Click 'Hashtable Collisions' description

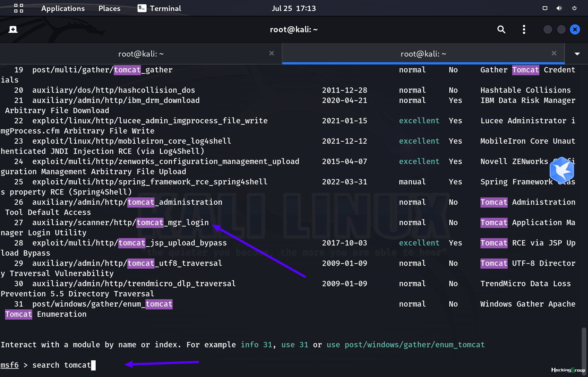click(525, 90)
